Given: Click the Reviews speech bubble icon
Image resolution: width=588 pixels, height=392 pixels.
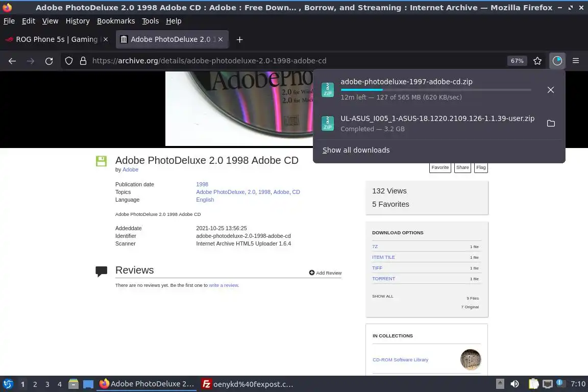Looking at the screenshot, I should point(101,271).
